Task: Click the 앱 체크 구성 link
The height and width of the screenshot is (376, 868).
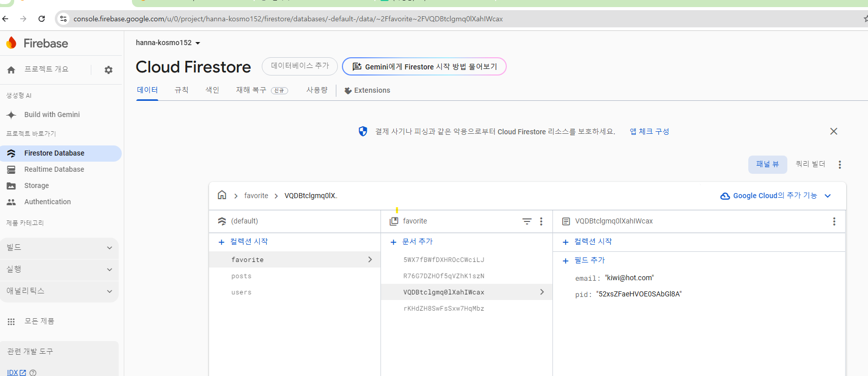Action: [x=649, y=132]
